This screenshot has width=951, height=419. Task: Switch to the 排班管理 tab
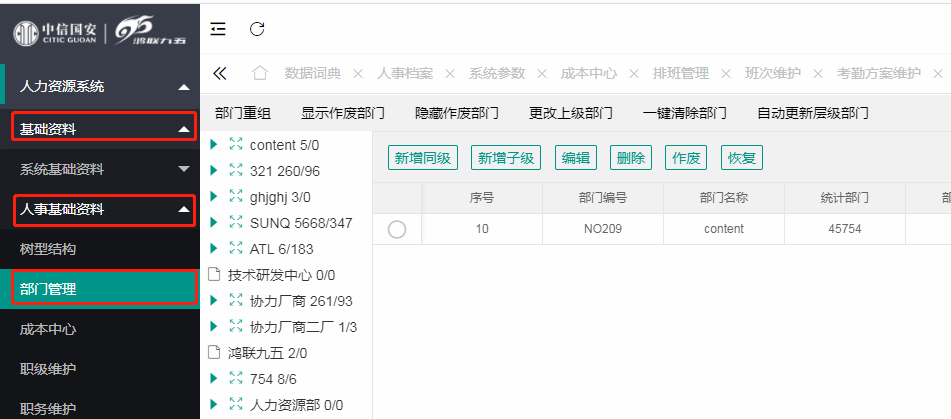pyautogui.click(x=680, y=74)
